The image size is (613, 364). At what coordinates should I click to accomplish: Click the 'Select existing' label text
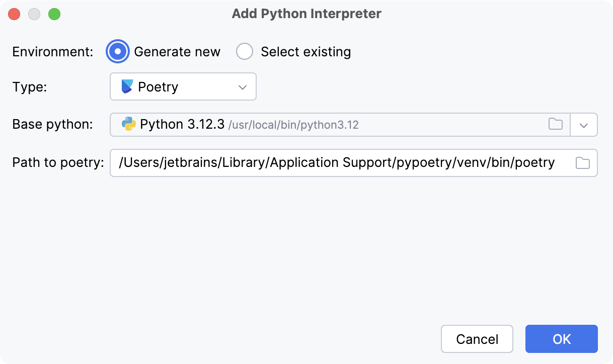305,52
